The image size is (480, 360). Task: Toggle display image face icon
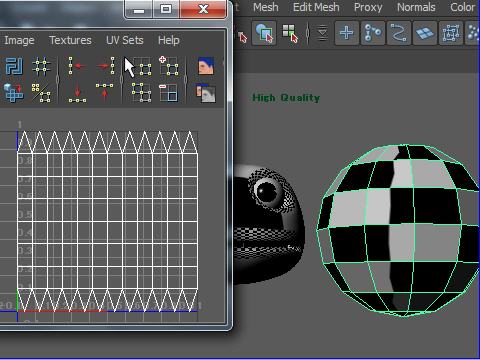[206, 66]
